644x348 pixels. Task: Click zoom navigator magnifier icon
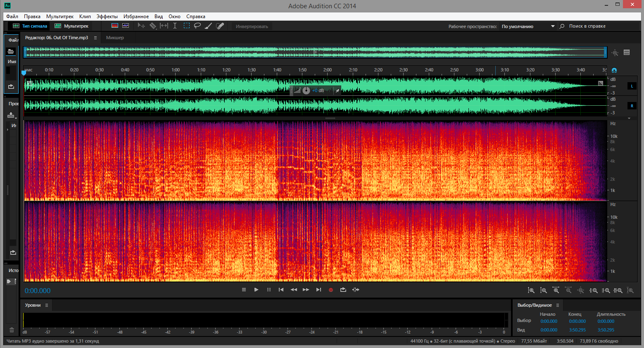click(x=615, y=52)
